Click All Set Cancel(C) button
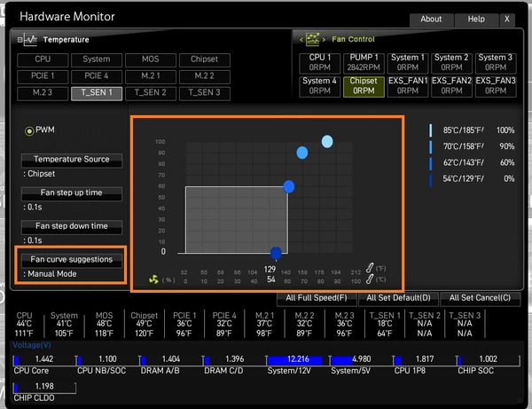Screen dimensions: 532x409 point(480,299)
